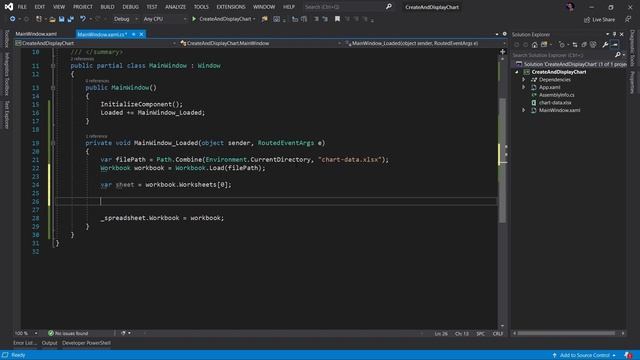This screenshot has width=640, height=360.
Task: Click the Save icon in toolbar
Action: 61,19
